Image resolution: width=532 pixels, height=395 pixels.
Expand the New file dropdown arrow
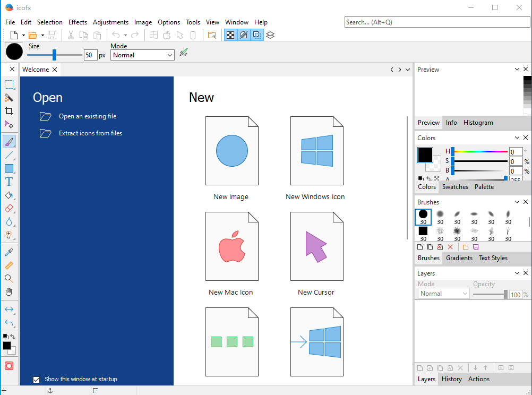[23, 35]
